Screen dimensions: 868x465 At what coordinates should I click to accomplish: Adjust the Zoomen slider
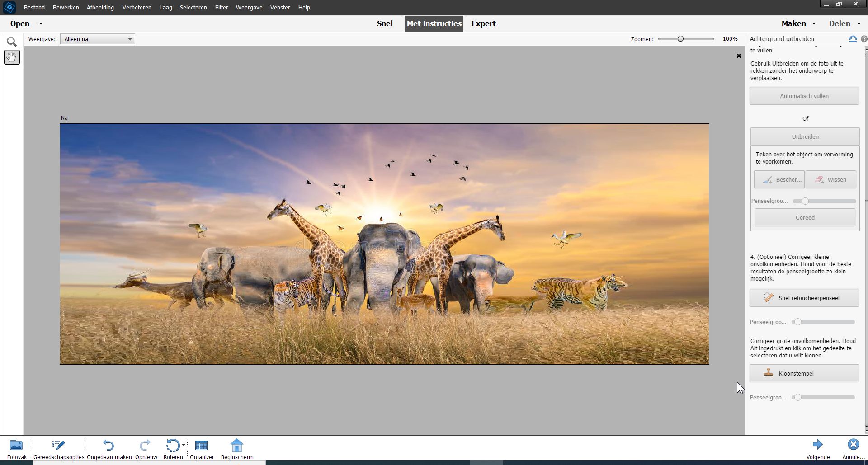coord(686,39)
